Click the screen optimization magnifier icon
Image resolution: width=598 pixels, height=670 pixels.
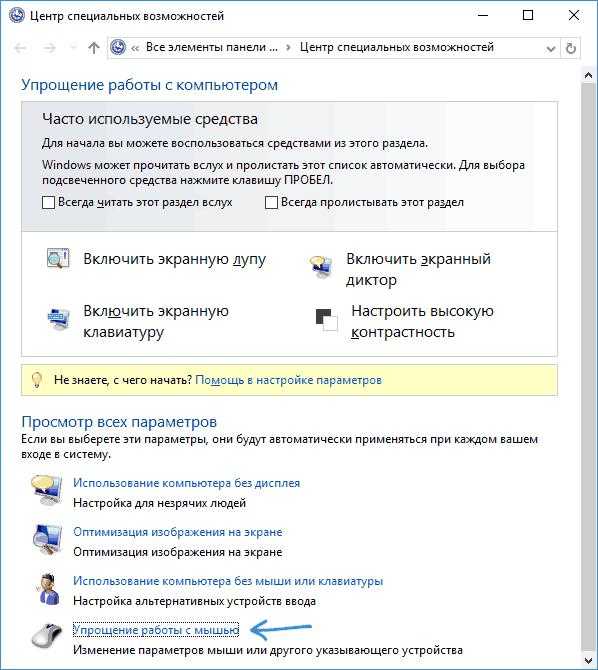click(47, 540)
